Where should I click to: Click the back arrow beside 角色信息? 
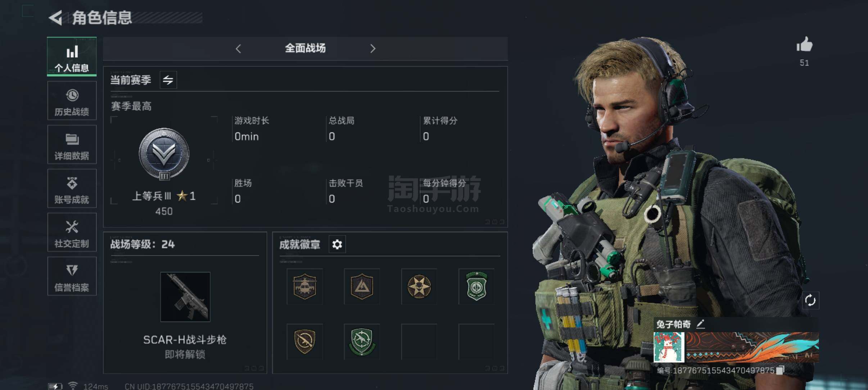coord(56,18)
